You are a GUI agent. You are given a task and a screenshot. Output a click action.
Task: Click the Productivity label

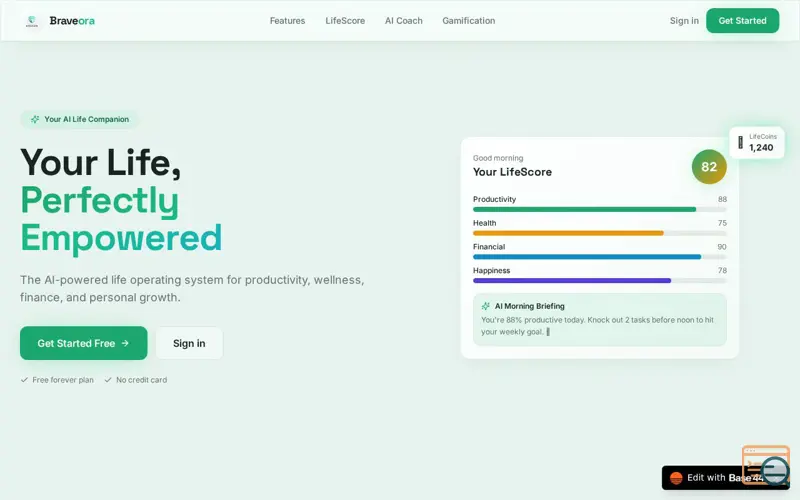click(494, 199)
